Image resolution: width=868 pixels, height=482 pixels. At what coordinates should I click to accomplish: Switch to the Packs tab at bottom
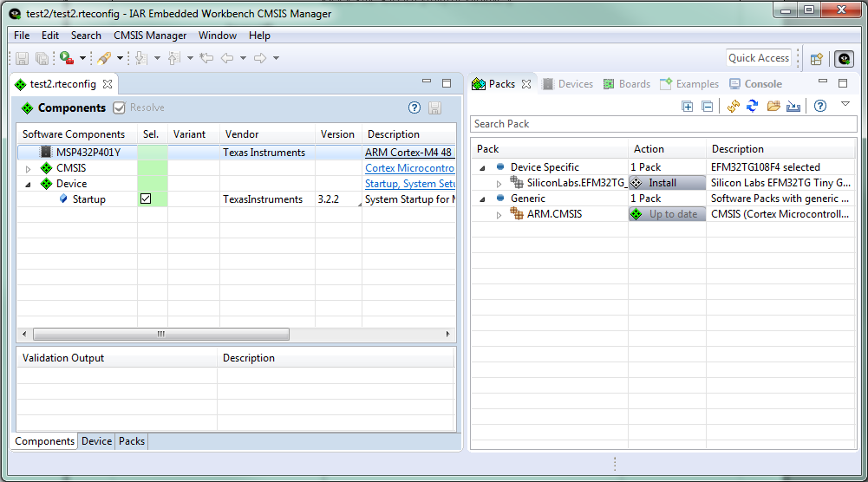point(132,441)
